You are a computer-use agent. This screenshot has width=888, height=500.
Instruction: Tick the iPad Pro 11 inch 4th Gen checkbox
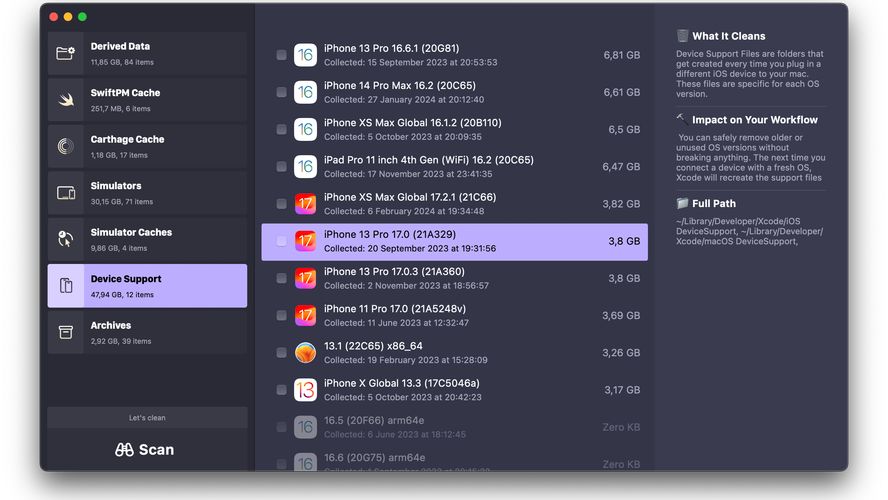click(281, 166)
